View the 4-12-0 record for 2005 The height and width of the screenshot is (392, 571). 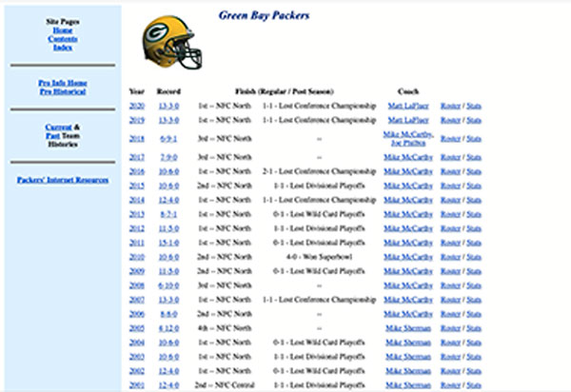168,328
